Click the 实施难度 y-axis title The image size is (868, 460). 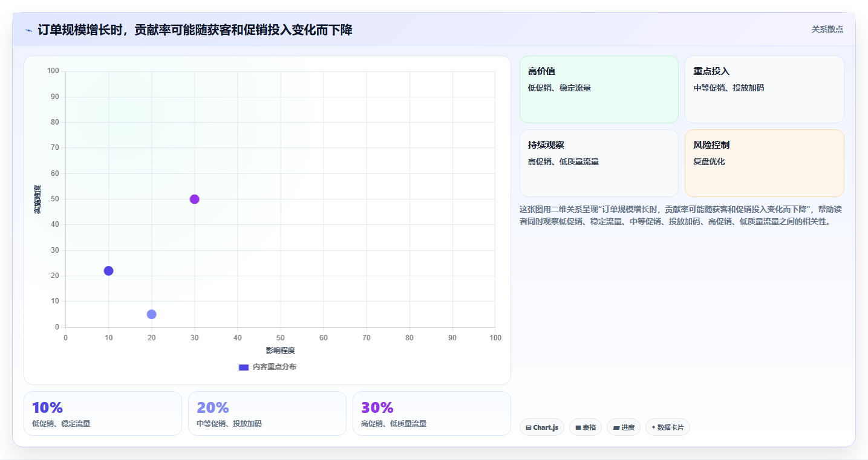tap(38, 199)
